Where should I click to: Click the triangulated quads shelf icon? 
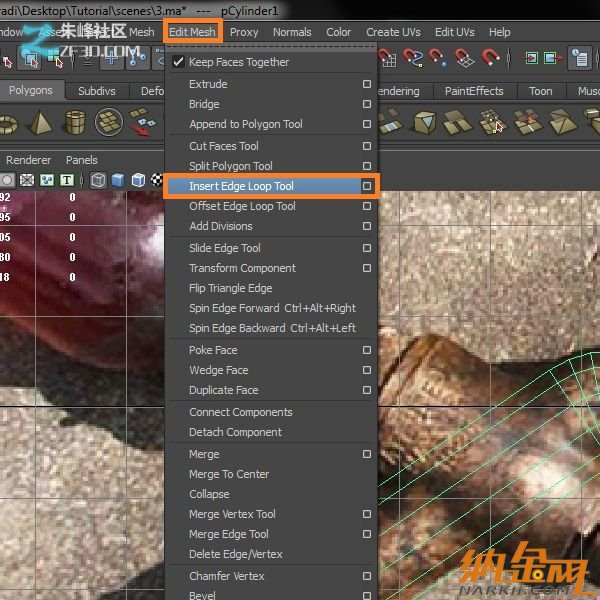click(562, 122)
